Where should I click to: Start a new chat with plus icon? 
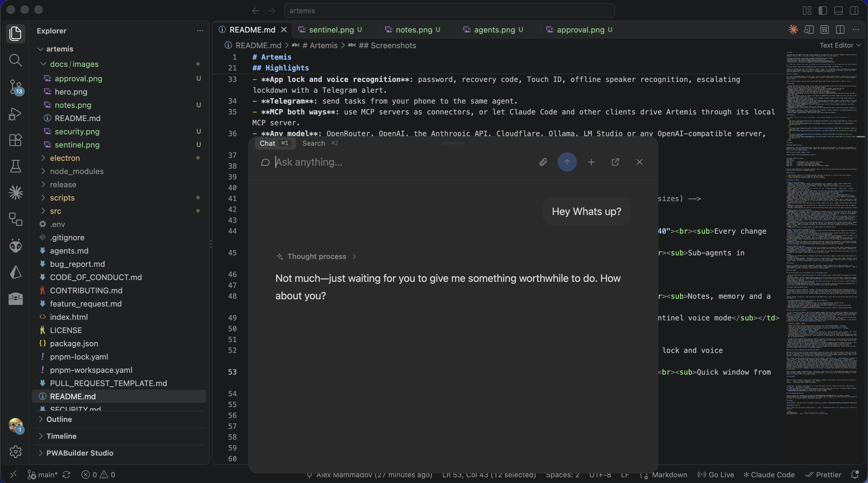click(x=591, y=162)
